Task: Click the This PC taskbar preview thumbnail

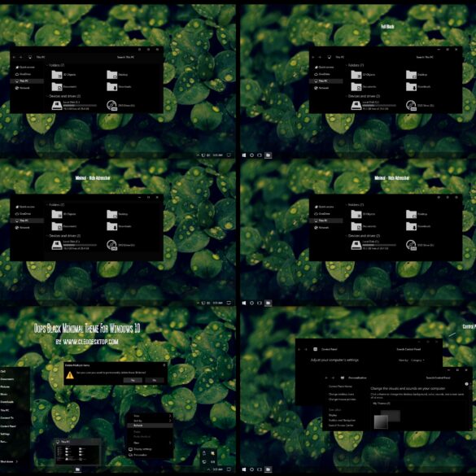Action: pyautogui.click(x=77, y=452)
